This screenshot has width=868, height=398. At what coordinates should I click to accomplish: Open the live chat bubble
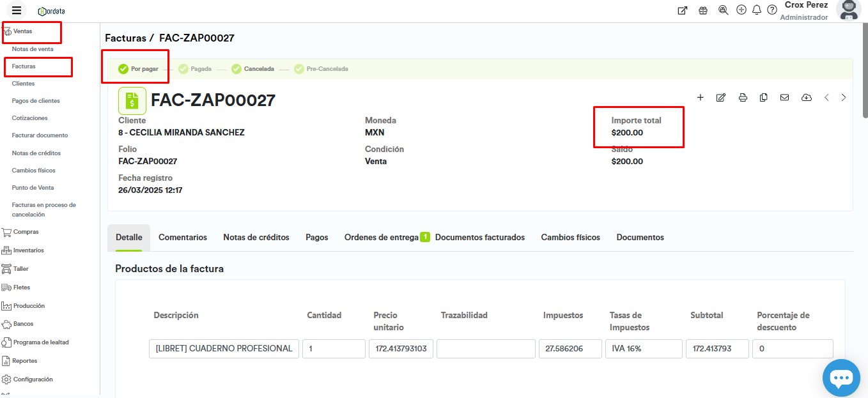pos(841,378)
